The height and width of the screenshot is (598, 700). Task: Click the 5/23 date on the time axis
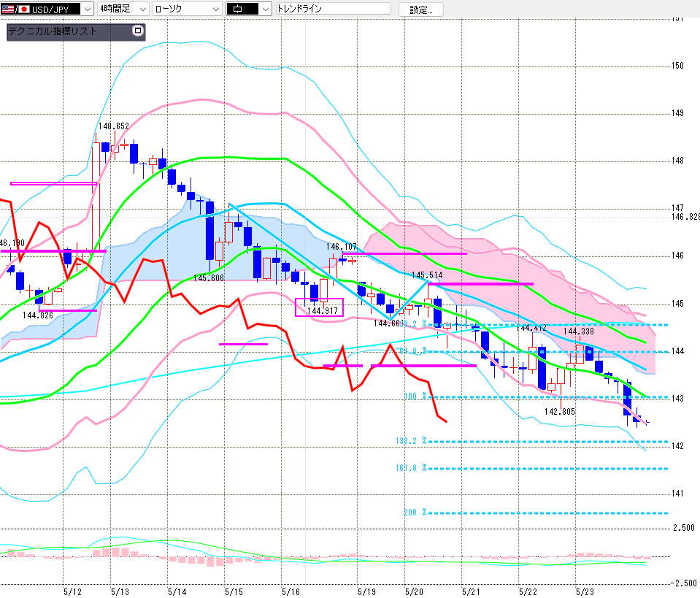[585, 591]
